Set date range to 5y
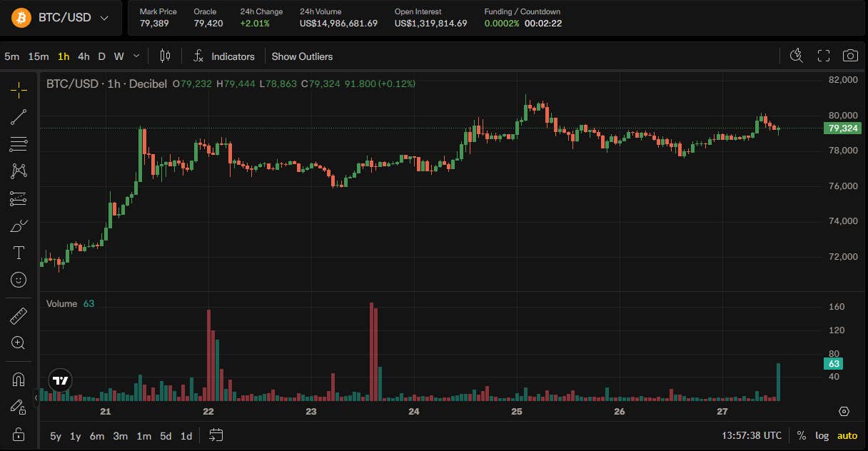Screen dimensions: 868x451 click(55, 435)
